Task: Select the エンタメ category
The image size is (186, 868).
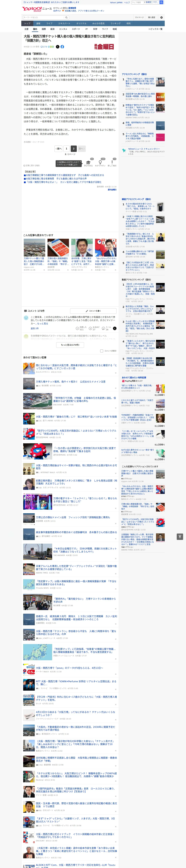Action: 63,29
